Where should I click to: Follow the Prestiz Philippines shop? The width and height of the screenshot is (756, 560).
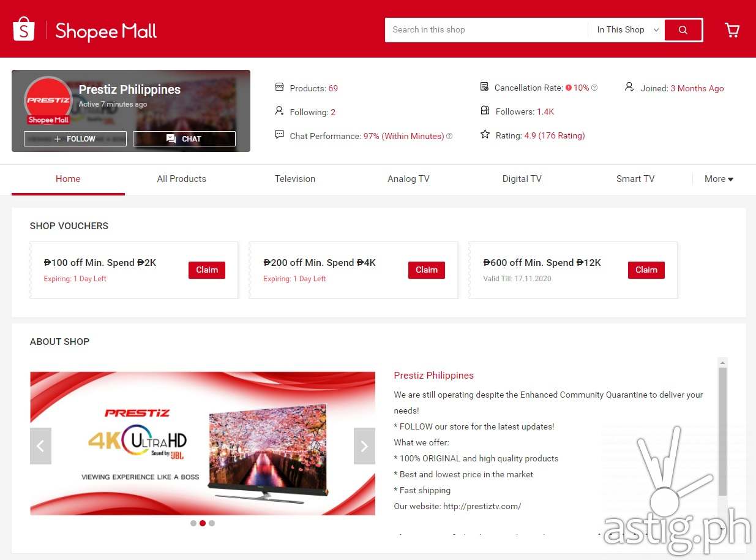point(75,139)
